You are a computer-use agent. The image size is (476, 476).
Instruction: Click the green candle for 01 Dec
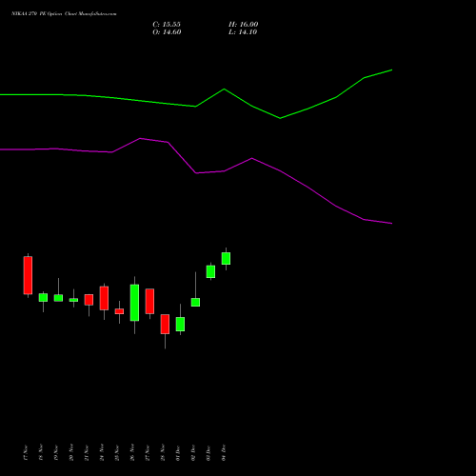(180, 324)
